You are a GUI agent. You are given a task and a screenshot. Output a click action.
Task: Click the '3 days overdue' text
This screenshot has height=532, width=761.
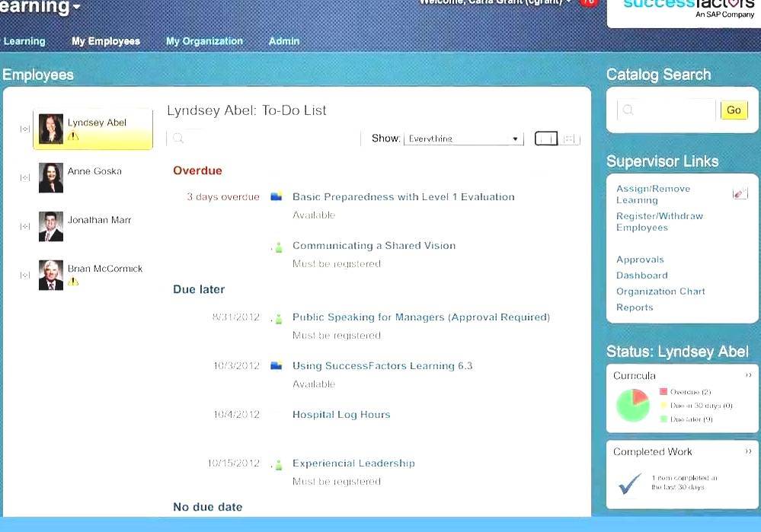[223, 197]
